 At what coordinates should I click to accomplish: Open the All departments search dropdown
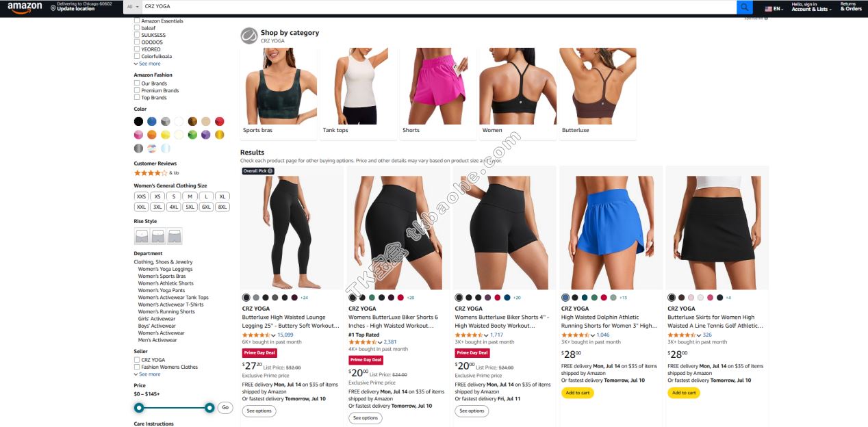(133, 6)
